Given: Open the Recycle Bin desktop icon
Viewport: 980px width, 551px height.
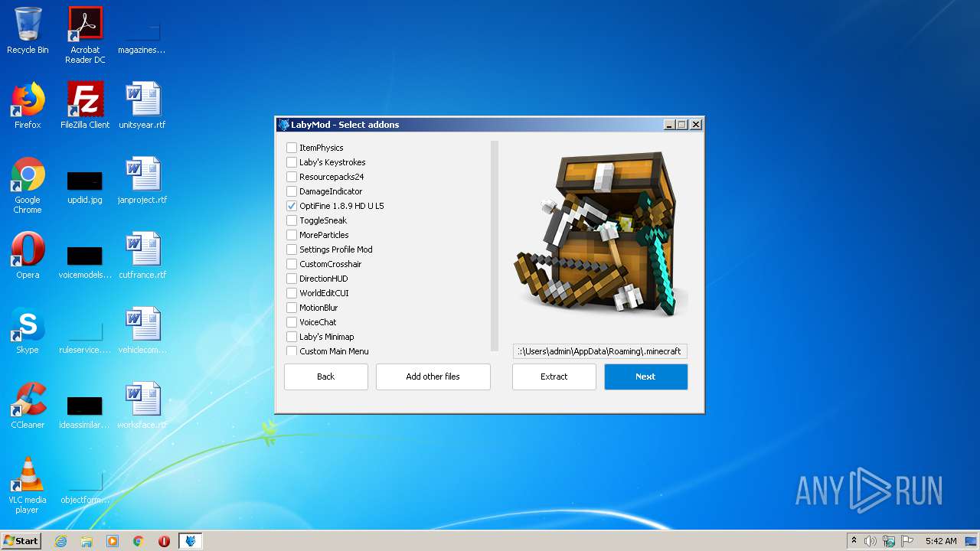Looking at the screenshot, I should coord(28,31).
